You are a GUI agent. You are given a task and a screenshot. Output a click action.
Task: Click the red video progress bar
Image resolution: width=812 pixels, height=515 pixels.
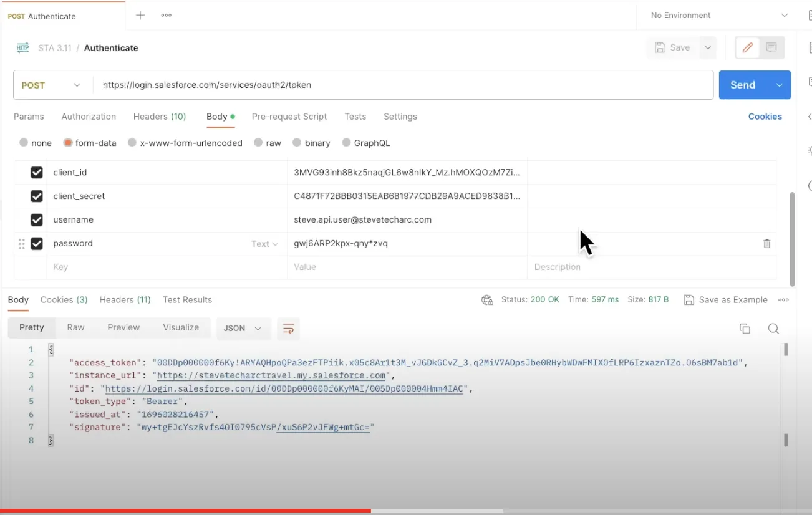185,511
